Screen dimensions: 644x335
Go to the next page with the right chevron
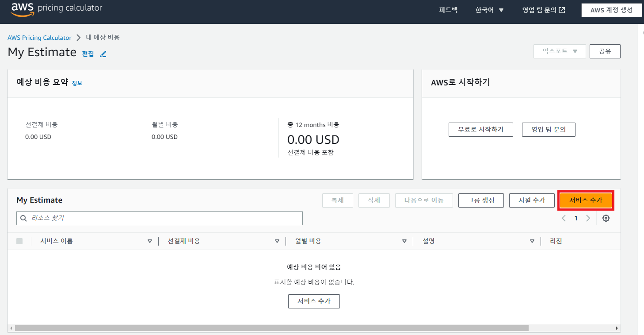(x=588, y=218)
